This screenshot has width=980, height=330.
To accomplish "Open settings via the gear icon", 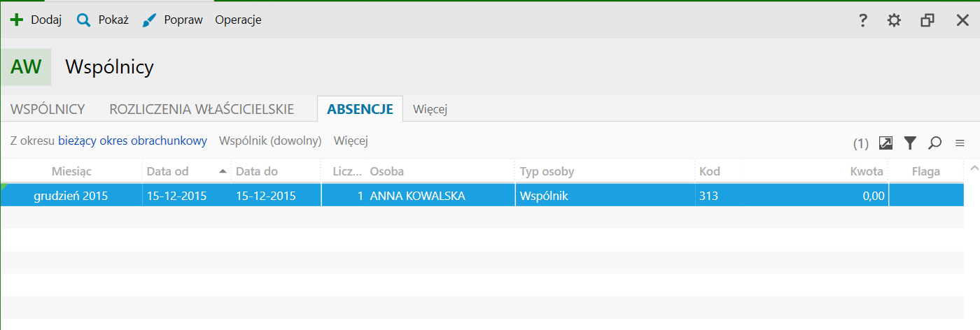I will 894,20.
